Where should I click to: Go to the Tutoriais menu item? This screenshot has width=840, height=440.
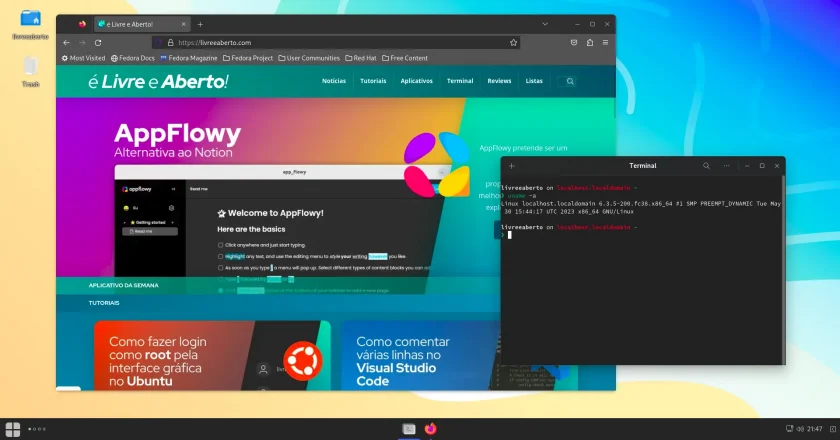point(373,81)
